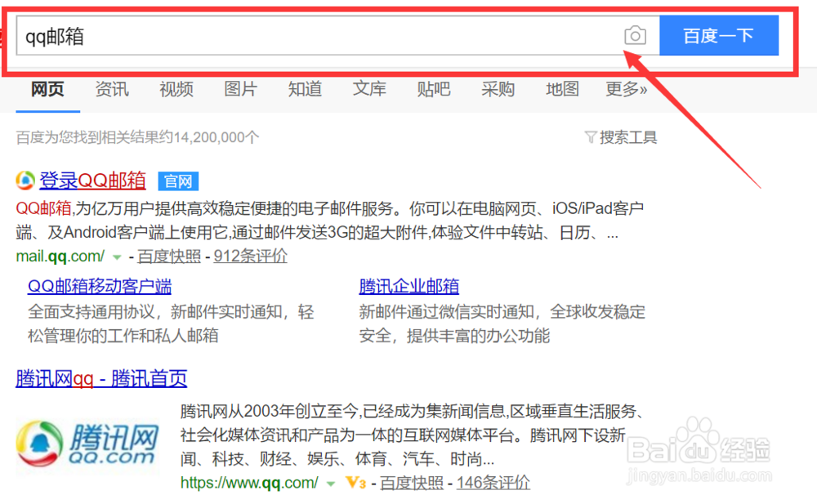817x504 pixels.
Task: Go to the 文库 tab
Action: [x=369, y=89]
